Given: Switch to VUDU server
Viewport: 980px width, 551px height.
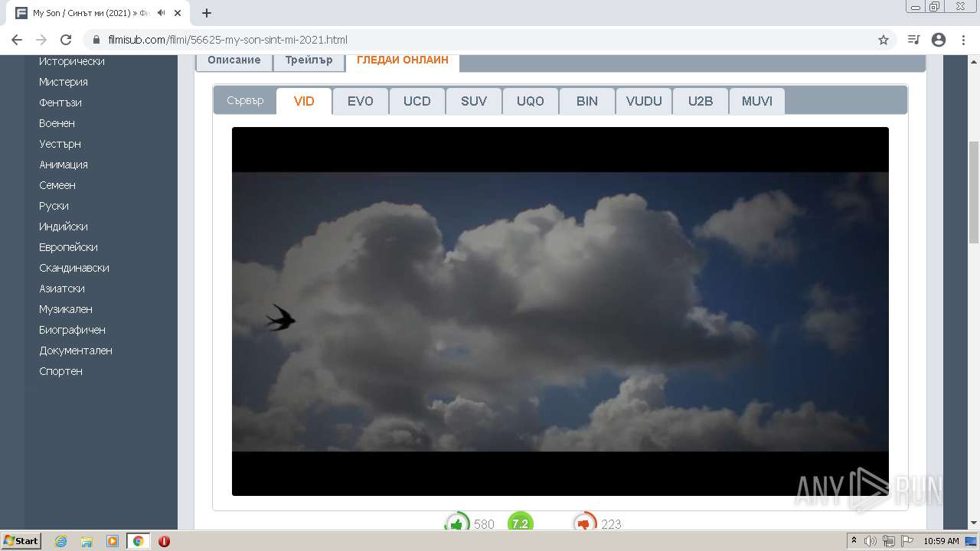Looking at the screenshot, I should click(x=644, y=101).
